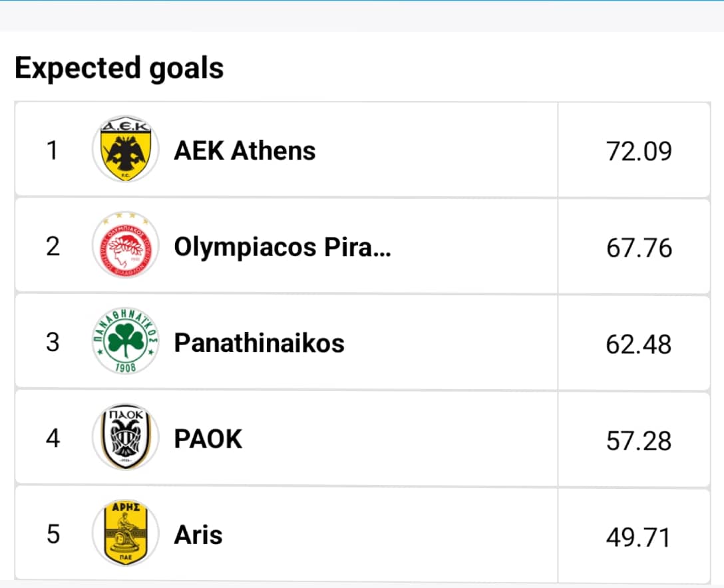724x588 pixels.
Task: Click the PAOK black-and-white eagle crest
Action: click(x=126, y=437)
